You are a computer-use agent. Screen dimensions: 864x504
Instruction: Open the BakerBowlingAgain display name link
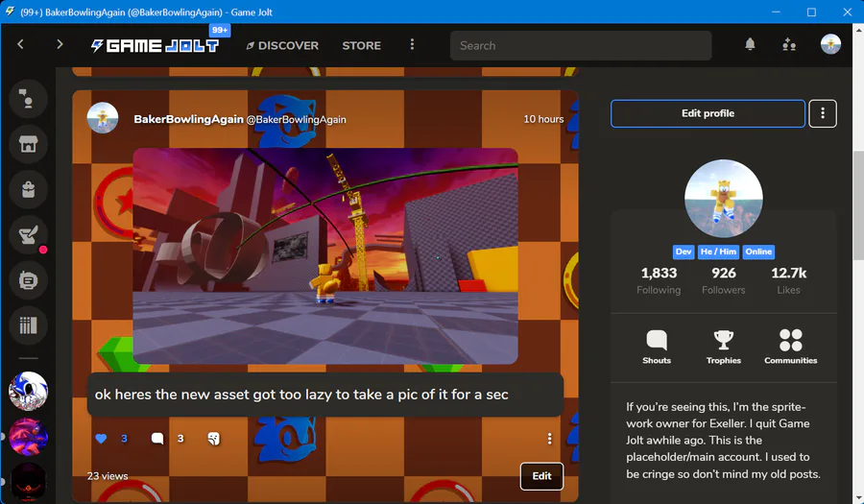click(x=188, y=119)
